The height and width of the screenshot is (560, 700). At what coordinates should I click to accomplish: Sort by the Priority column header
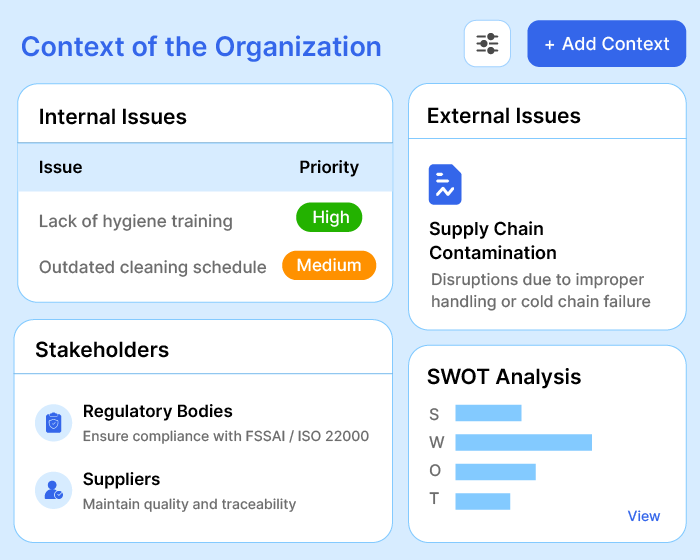click(x=328, y=167)
